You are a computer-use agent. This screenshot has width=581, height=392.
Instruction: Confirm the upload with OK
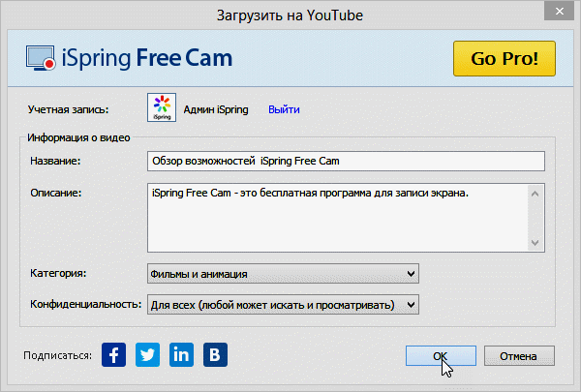point(441,356)
